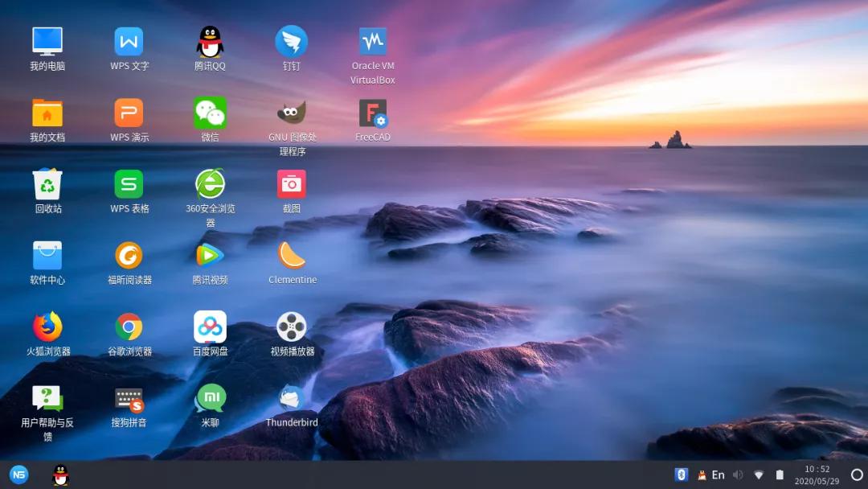The height and width of the screenshot is (489, 868).
Task: Launch the 火狐浏览器 Firefox icon
Action: (47, 327)
